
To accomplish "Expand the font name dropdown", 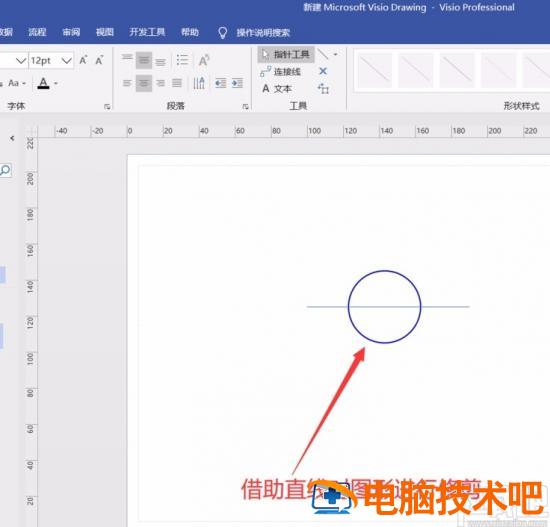I will pos(21,61).
